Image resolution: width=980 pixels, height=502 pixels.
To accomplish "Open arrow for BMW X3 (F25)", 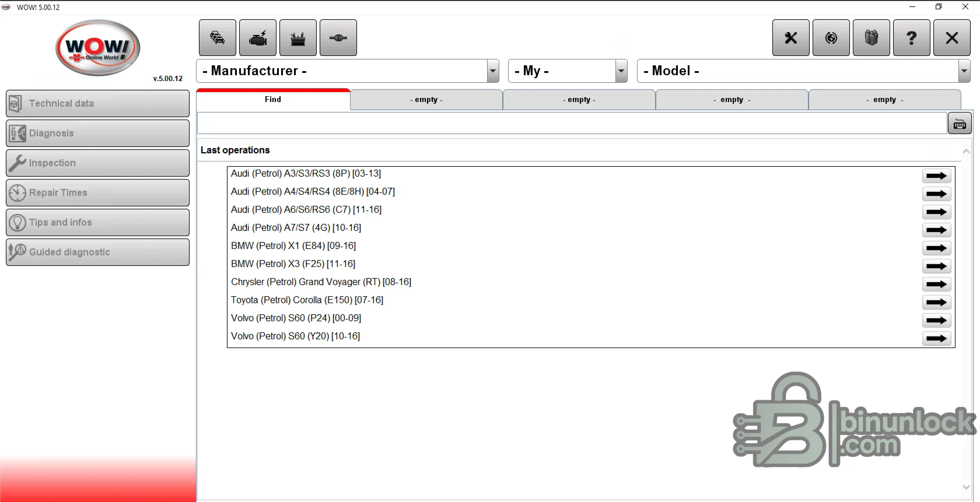I will [x=936, y=266].
